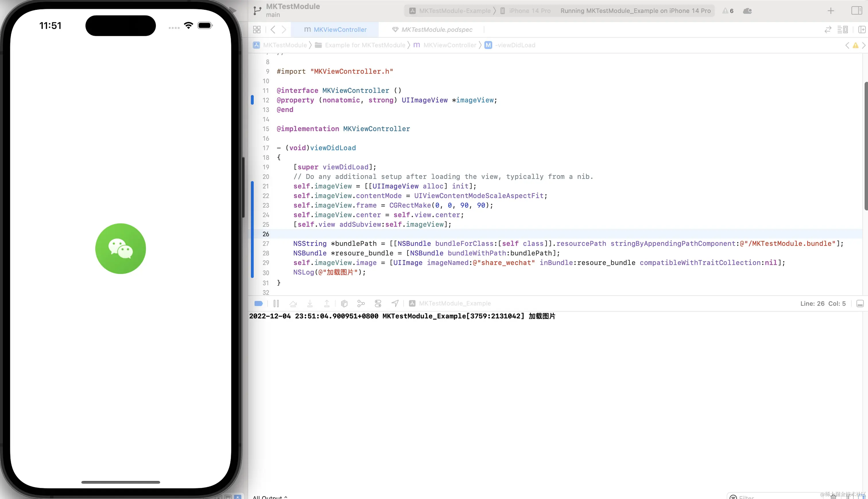
Task: Pause program execution
Action: [276, 304]
